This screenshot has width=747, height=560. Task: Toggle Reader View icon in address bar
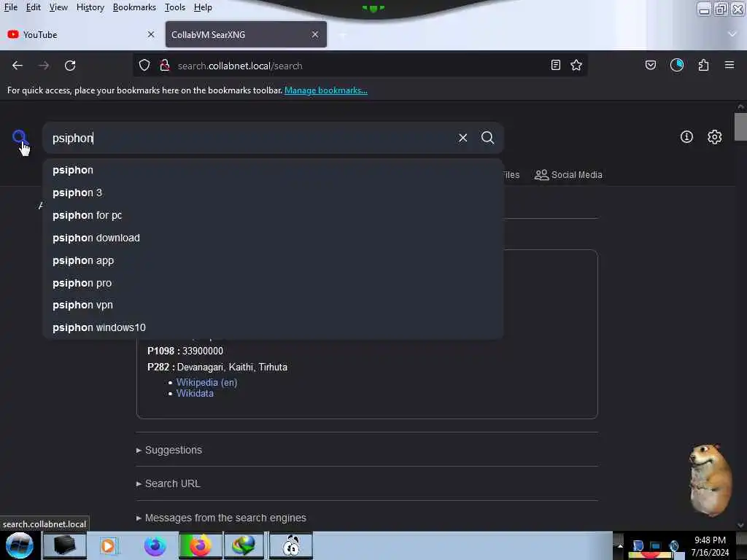click(555, 65)
